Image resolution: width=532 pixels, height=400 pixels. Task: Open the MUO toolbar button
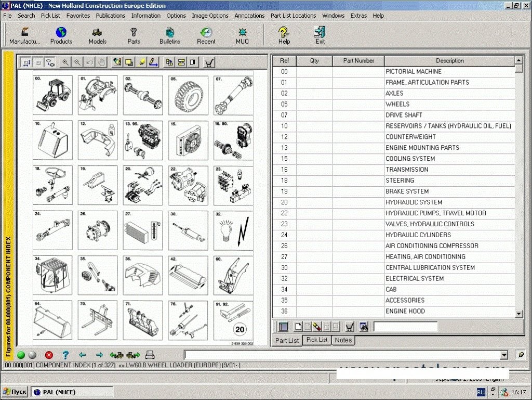[242, 36]
